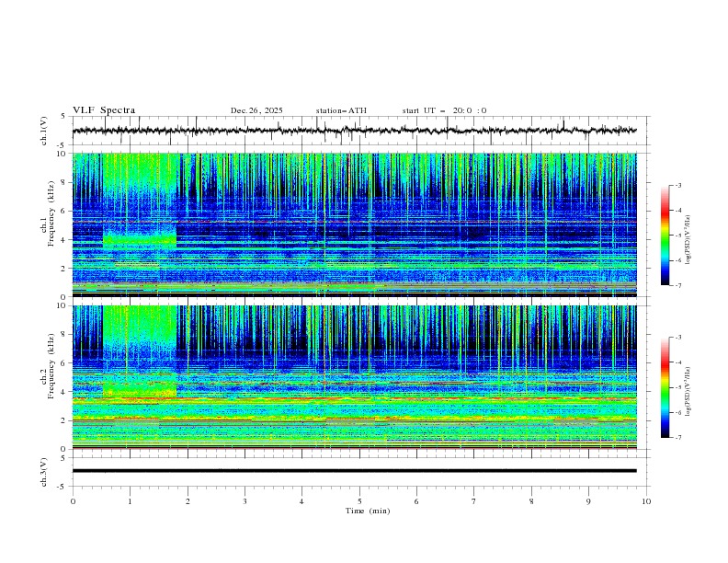
Task: Click the "10" tick on ch.2 frequency axis
Action: pyautogui.click(x=63, y=305)
